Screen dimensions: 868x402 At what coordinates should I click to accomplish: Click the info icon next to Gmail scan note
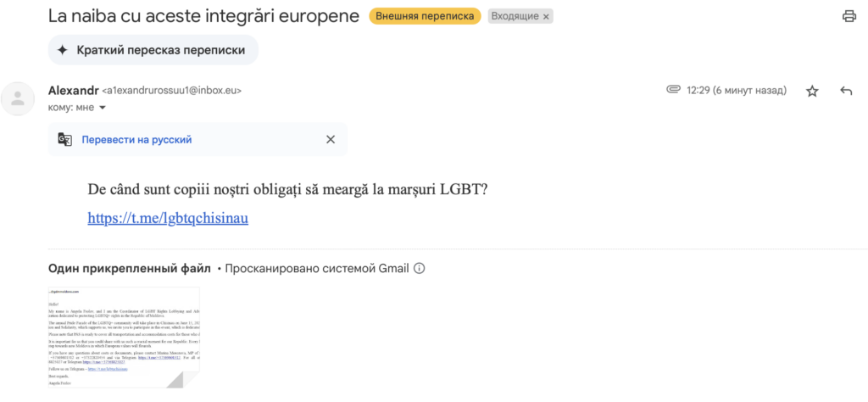coord(419,269)
